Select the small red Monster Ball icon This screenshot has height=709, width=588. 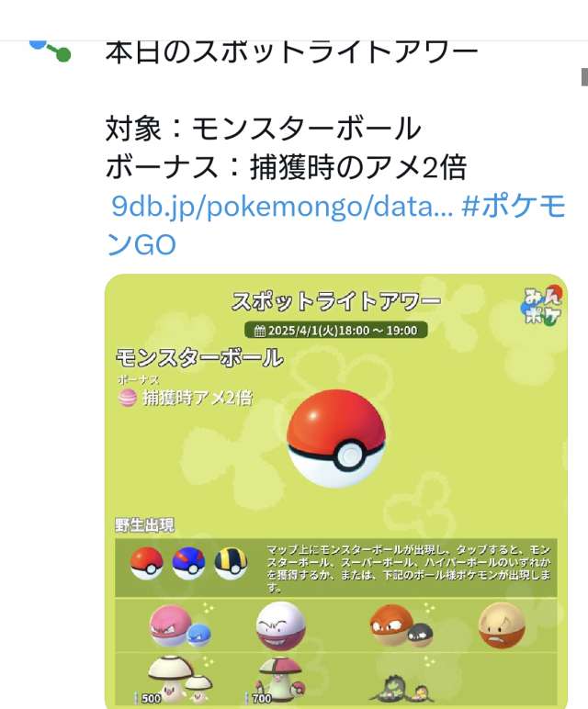[147, 563]
